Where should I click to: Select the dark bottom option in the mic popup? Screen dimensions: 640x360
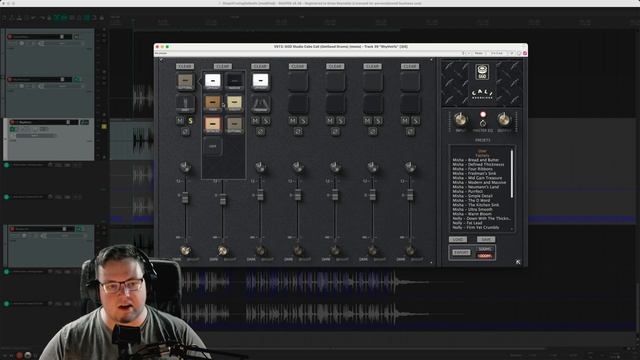213,147
